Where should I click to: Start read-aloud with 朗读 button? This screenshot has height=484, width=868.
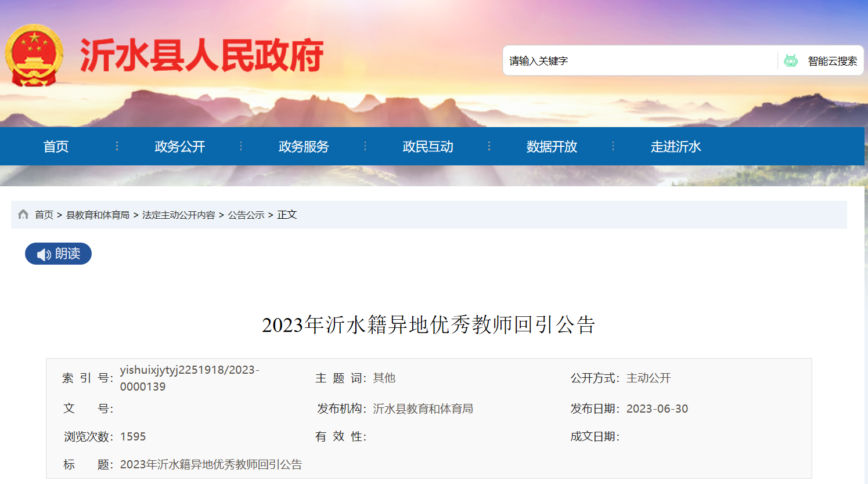pyautogui.click(x=58, y=254)
